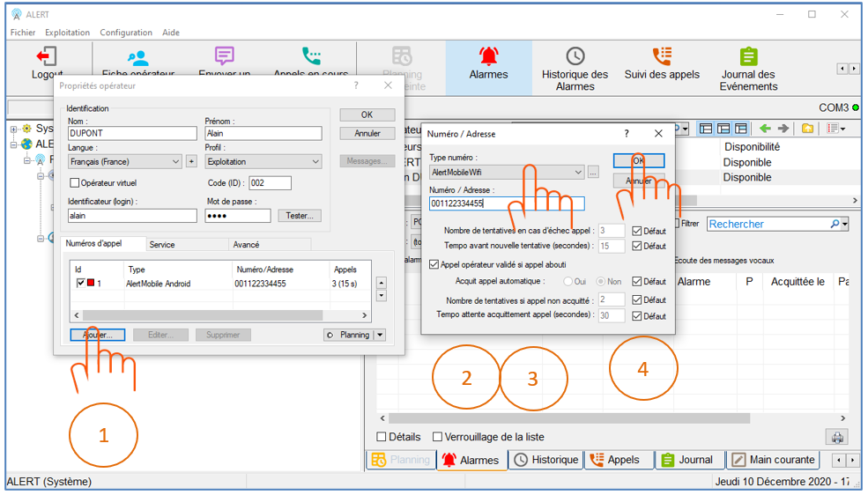Click the call numbers list horizontal scrollbar
Screen dimensions: 868x495
tap(220, 315)
